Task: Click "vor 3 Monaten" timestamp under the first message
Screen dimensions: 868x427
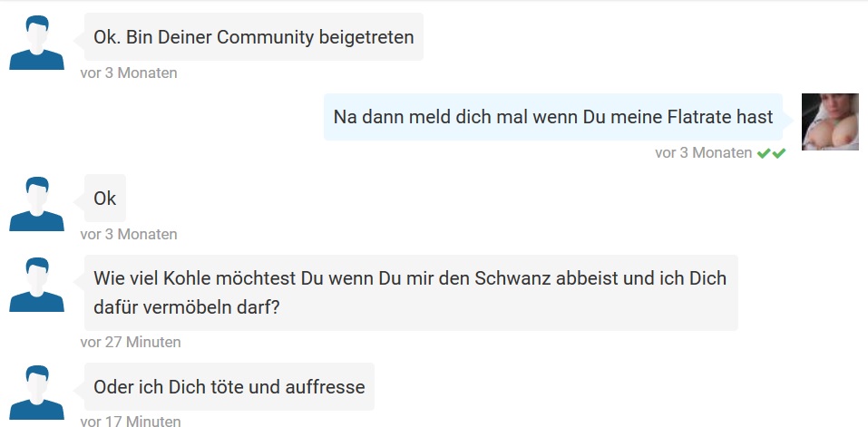Action: coord(129,73)
